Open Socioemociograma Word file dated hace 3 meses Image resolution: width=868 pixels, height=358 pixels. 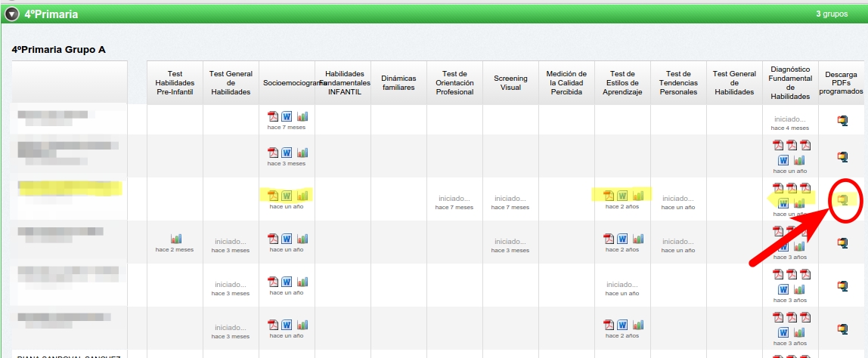(x=287, y=153)
